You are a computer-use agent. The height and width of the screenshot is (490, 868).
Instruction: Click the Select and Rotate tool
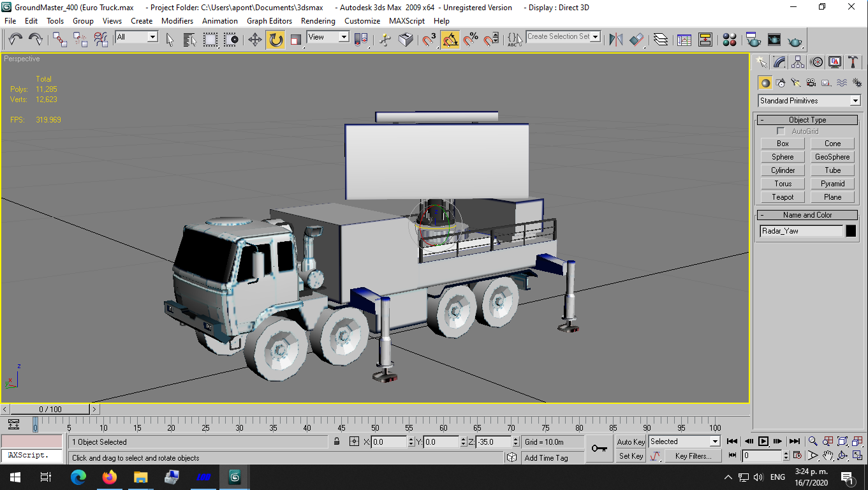coord(276,40)
